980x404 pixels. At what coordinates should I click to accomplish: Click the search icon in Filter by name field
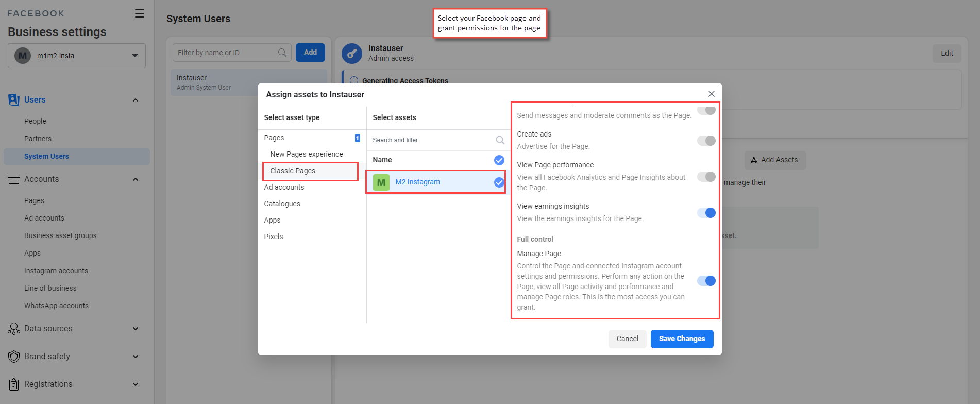pyautogui.click(x=282, y=53)
